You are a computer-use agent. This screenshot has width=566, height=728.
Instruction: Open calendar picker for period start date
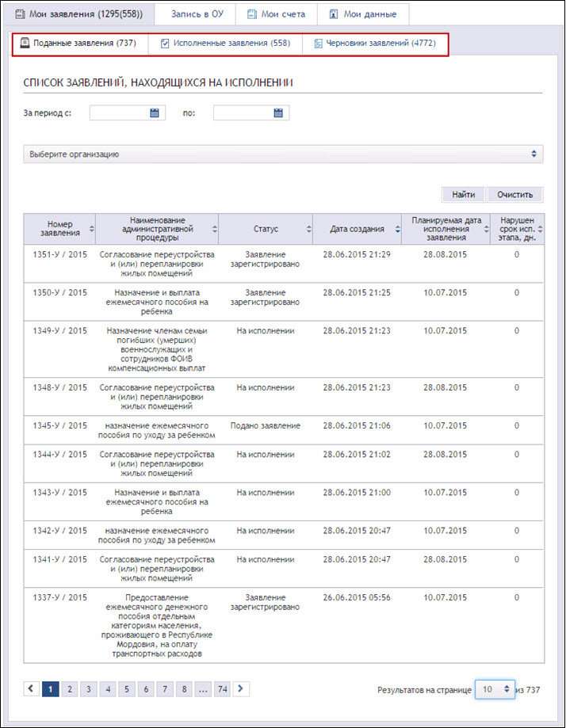click(155, 112)
